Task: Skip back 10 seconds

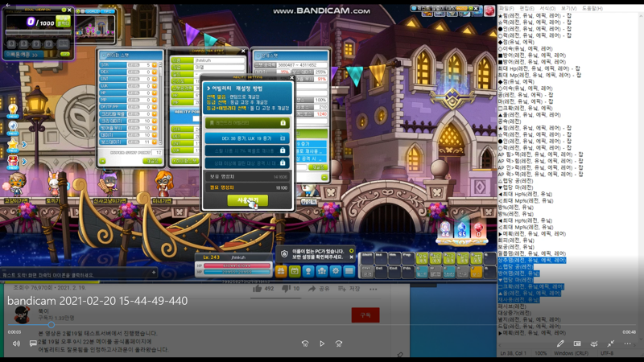Action: coord(305,343)
